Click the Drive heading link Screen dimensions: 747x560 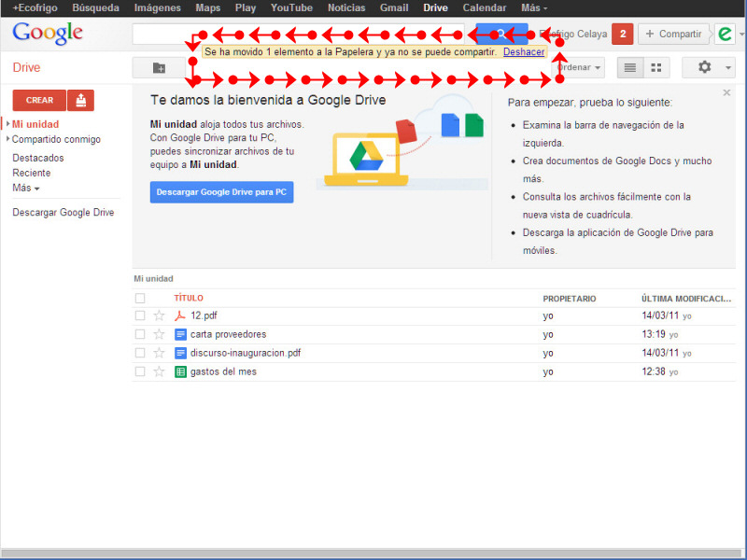click(26, 67)
